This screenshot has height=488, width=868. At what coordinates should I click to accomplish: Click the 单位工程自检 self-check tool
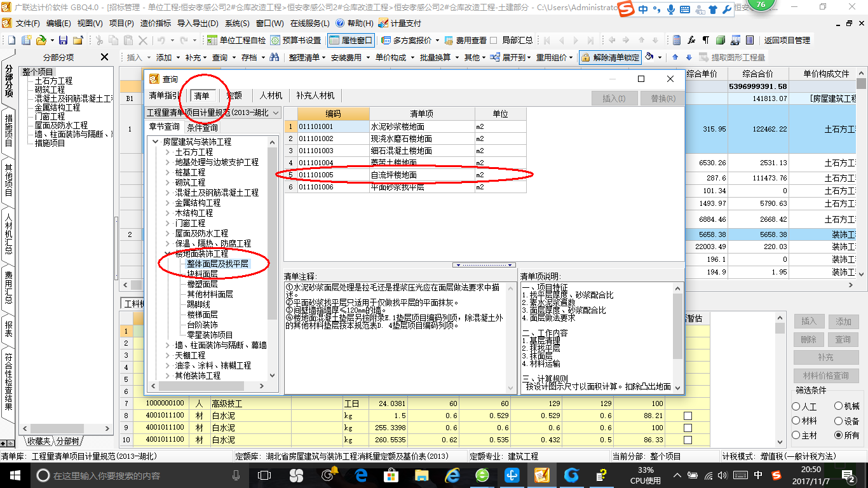click(236, 40)
